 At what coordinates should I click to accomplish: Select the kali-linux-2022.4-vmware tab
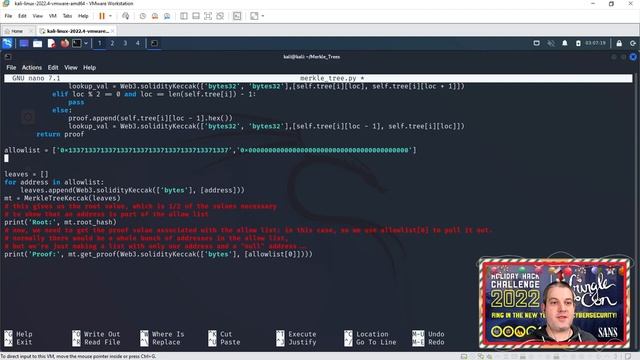[x=78, y=31]
